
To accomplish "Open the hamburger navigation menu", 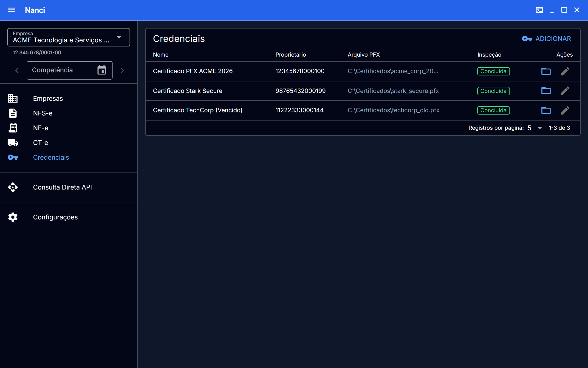I will [x=12, y=10].
